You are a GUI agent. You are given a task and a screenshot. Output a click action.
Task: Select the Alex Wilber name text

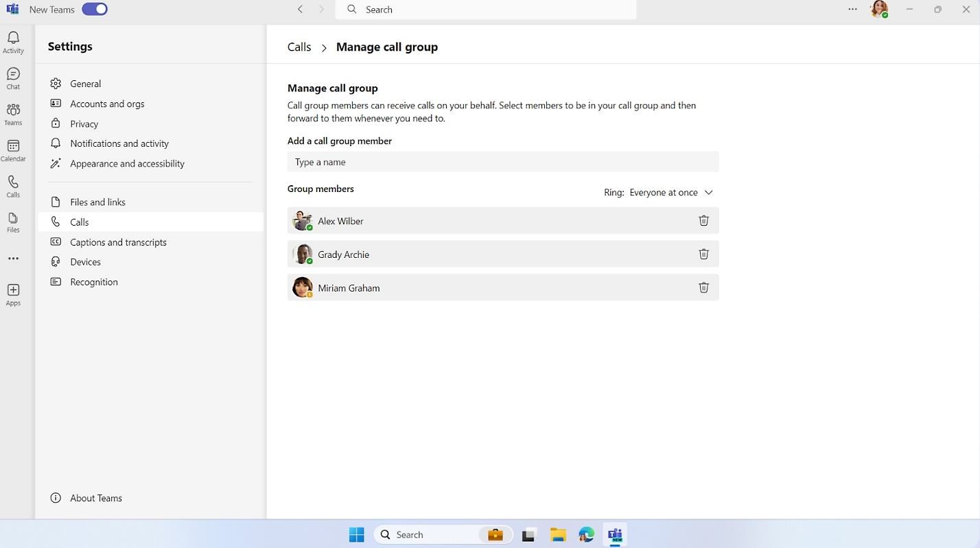pyautogui.click(x=340, y=221)
